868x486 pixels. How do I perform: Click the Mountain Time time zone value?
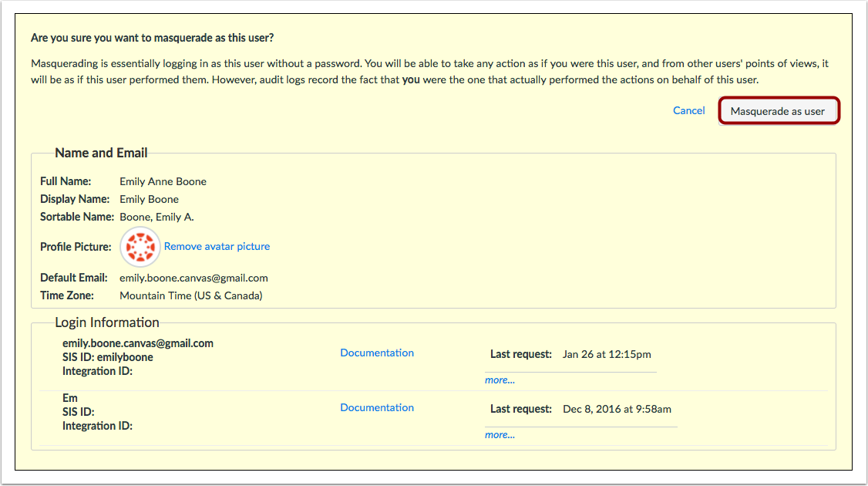tap(190, 295)
